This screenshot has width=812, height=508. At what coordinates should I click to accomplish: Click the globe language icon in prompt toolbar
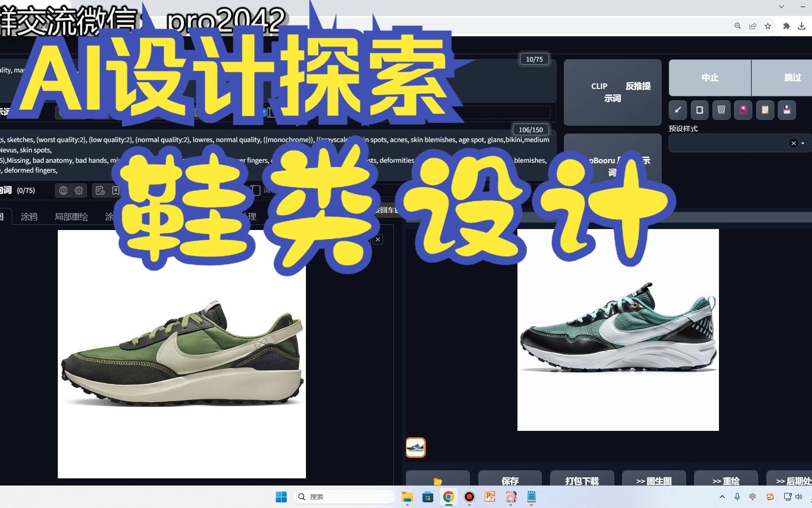[x=63, y=190]
